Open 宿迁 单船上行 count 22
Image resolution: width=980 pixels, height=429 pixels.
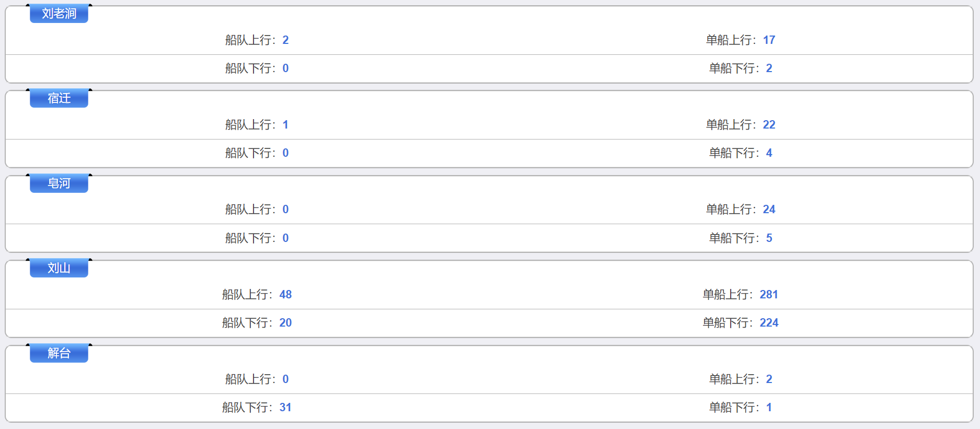pyautogui.click(x=769, y=125)
